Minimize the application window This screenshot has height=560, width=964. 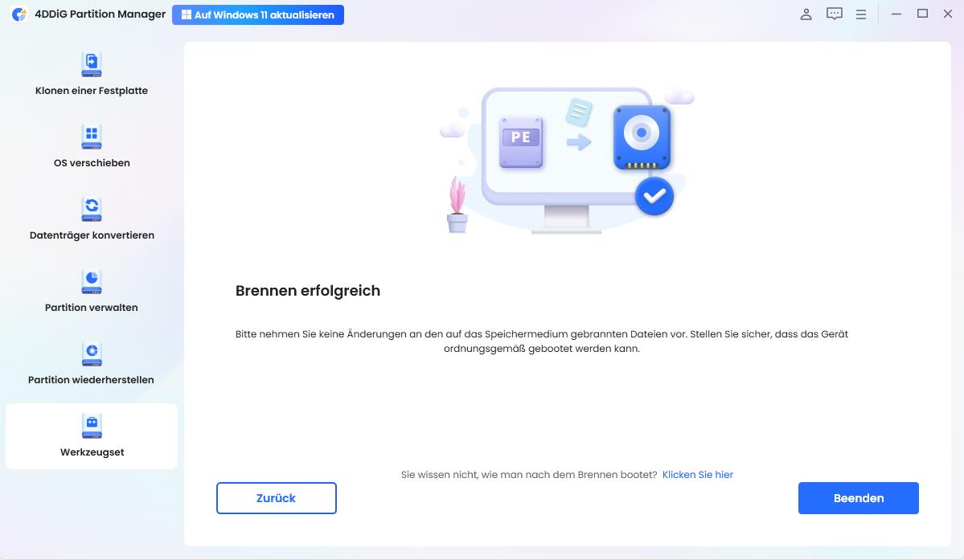[896, 14]
